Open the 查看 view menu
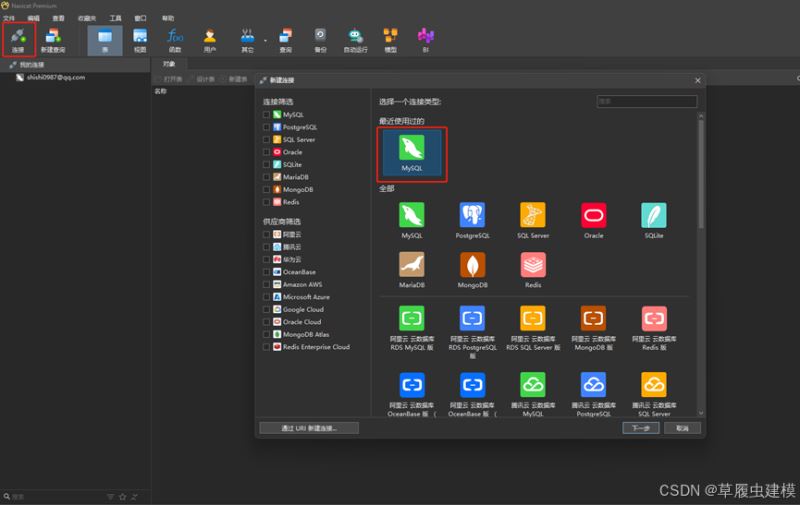This screenshot has height=505, width=800. point(59,18)
